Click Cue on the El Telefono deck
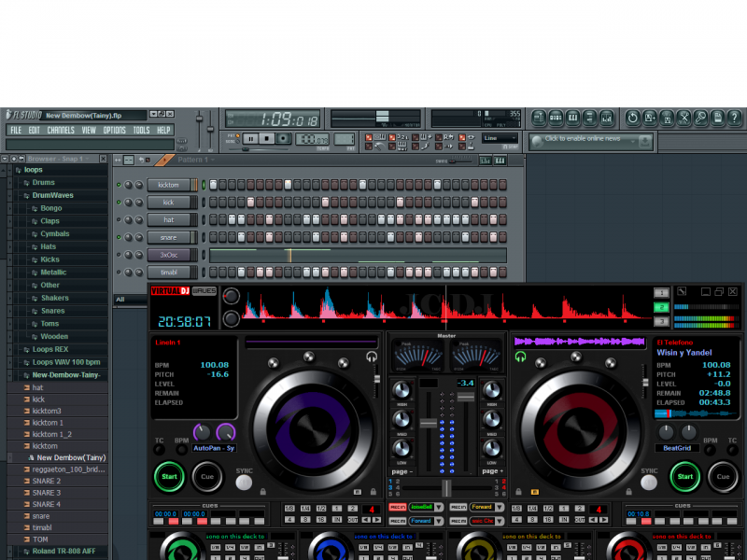 pos(723,476)
